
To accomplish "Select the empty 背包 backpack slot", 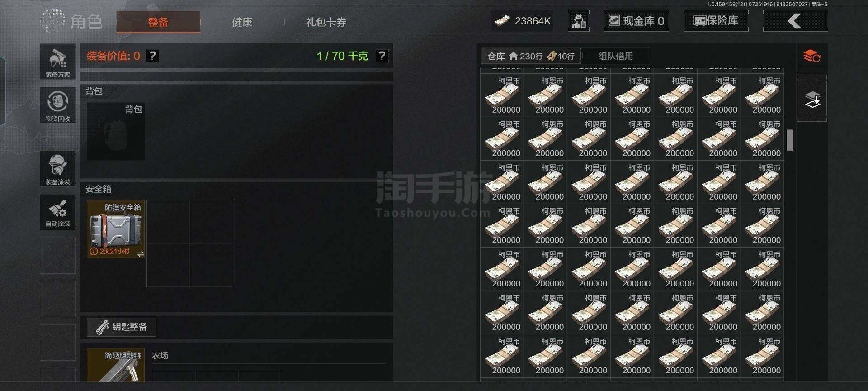I will click(x=116, y=131).
